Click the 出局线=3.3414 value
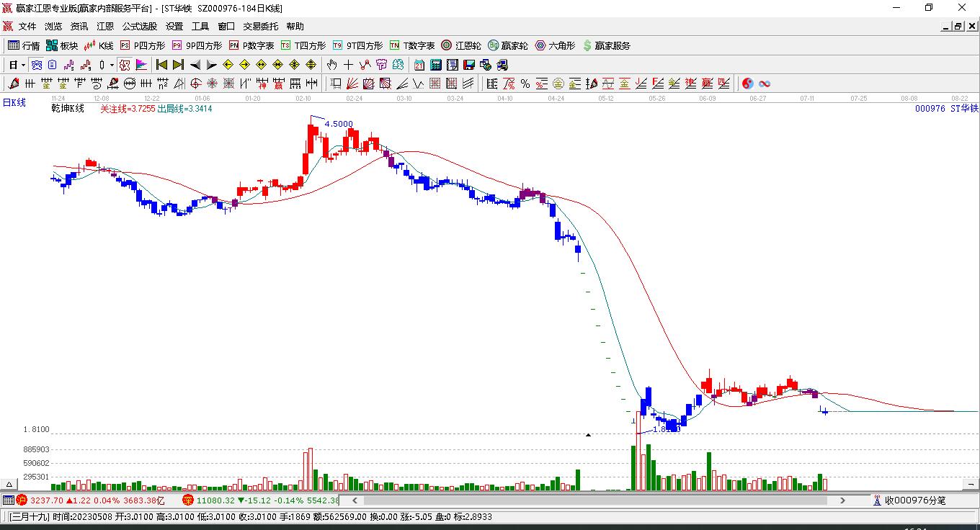Image resolution: width=980 pixels, height=530 pixels. click(x=184, y=109)
